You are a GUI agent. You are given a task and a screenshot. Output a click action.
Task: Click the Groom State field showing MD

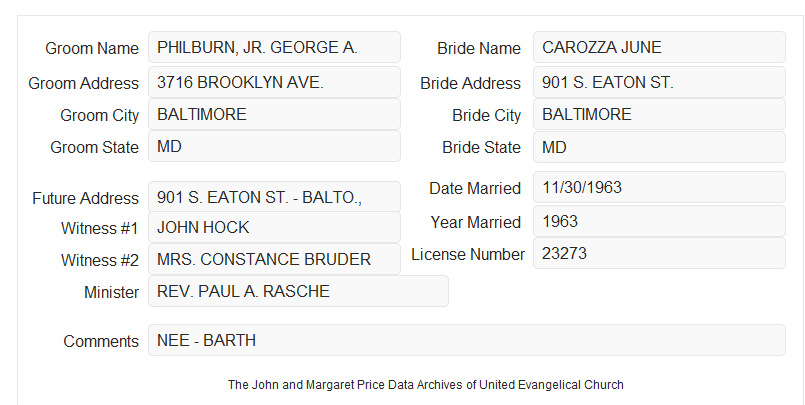pyautogui.click(x=274, y=146)
